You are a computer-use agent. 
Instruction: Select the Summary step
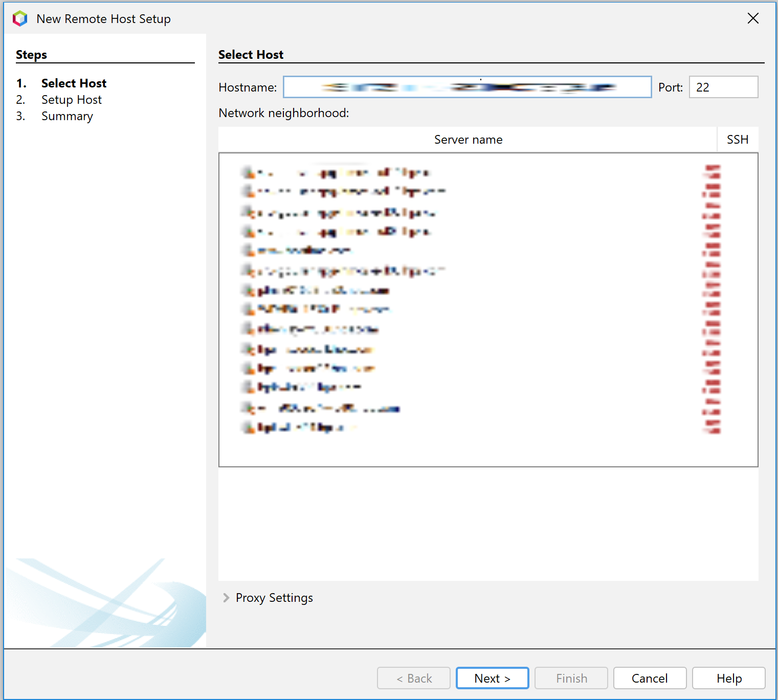point(67,116)
